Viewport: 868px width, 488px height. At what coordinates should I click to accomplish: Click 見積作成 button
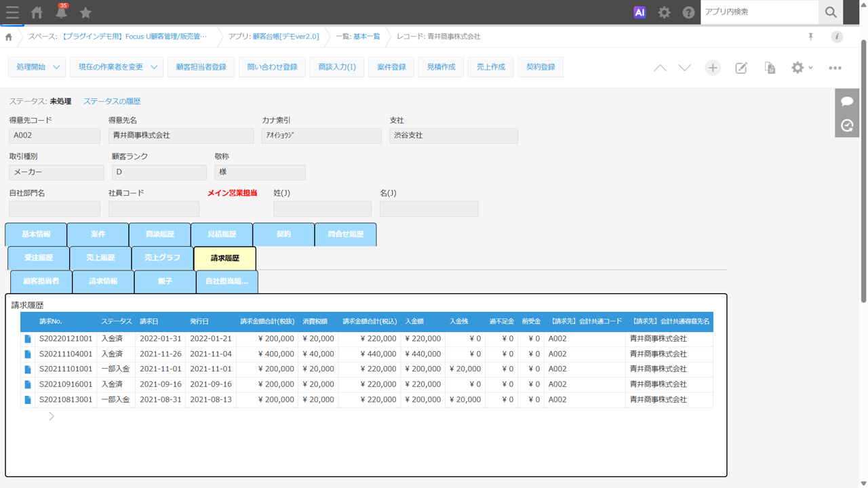[441, 67]
